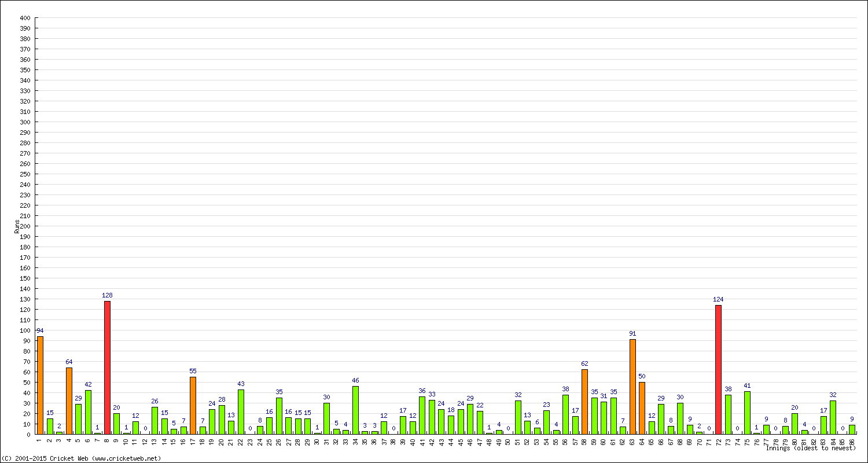Select the green bar for innings 75

coord(747,413)
